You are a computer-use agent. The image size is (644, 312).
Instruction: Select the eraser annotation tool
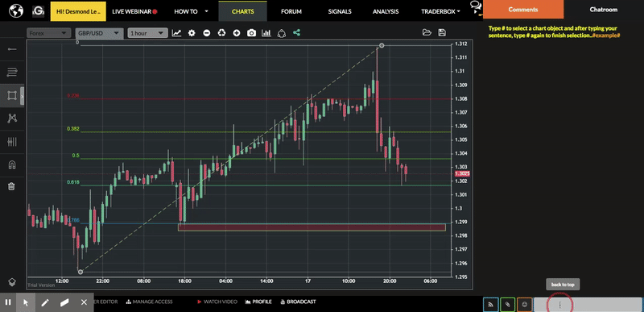64,302
